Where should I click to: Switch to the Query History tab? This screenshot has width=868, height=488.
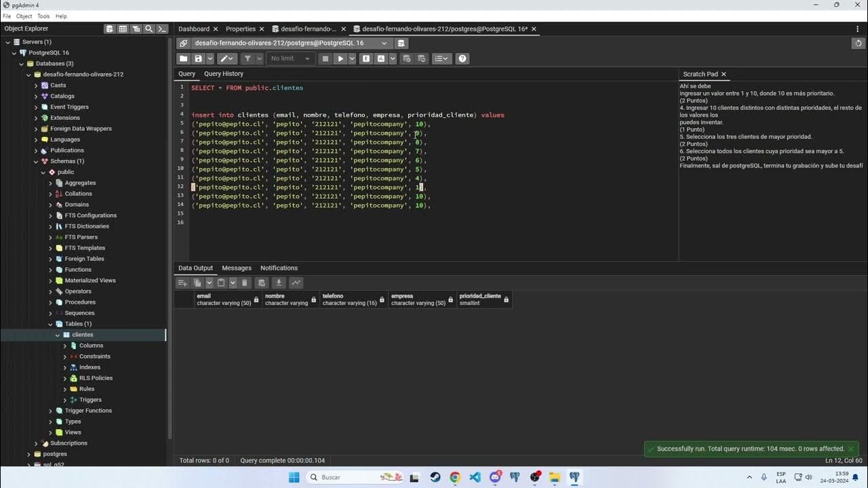click(224, 74)
